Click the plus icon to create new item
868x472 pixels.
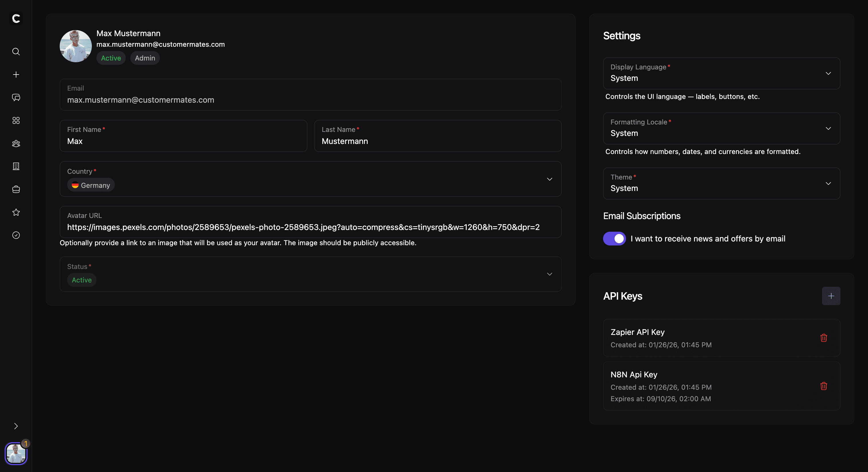[x=16, y=74]
